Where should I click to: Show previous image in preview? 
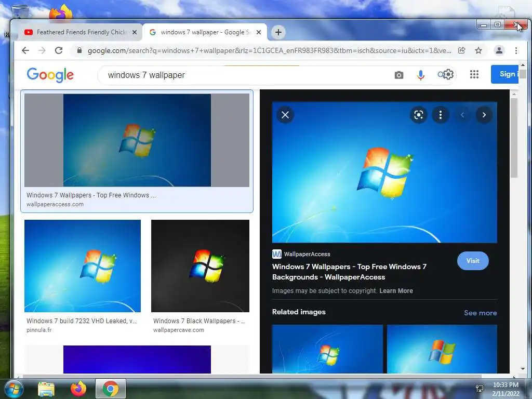[462, 115]
